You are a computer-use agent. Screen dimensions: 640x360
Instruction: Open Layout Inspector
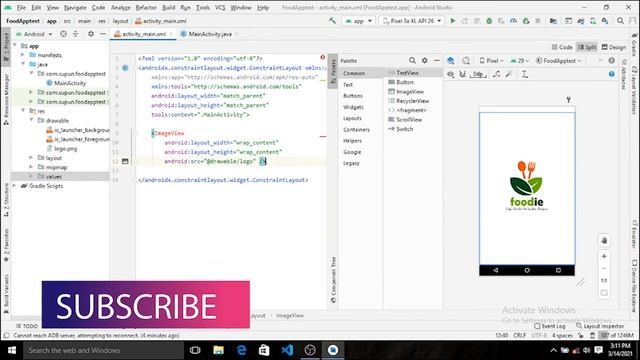pyautogui.click(x=600, y=326)
